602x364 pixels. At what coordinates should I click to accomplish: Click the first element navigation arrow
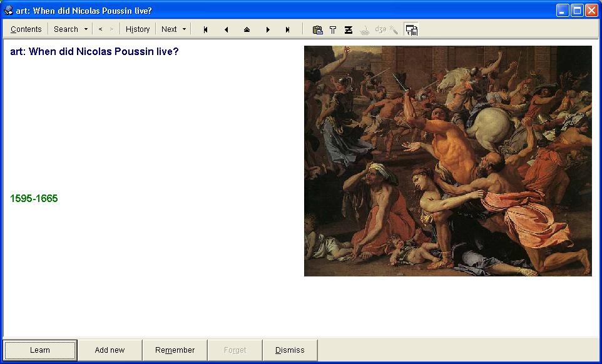[205, 29]
